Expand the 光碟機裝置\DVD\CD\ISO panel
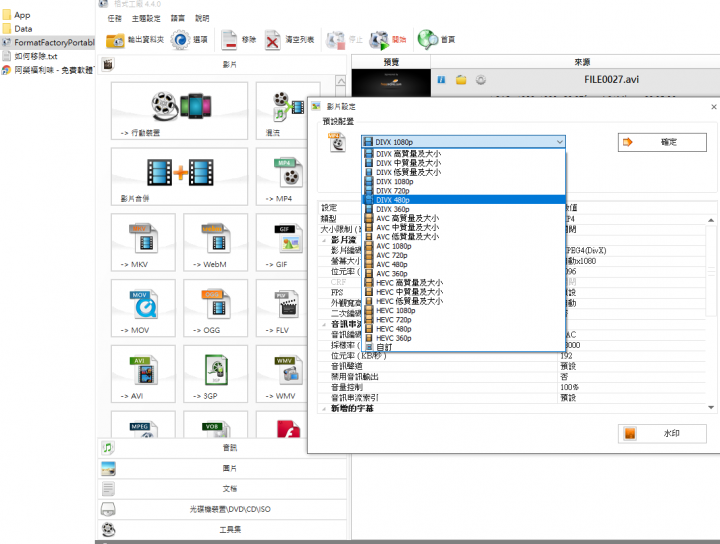The width and height of the screenshot is (720, 544). [x=222, y=509]
